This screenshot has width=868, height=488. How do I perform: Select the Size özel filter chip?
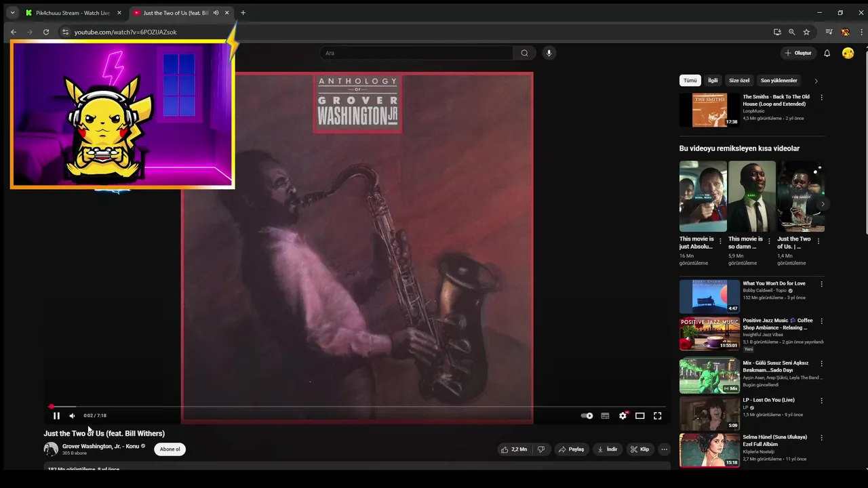739,81
